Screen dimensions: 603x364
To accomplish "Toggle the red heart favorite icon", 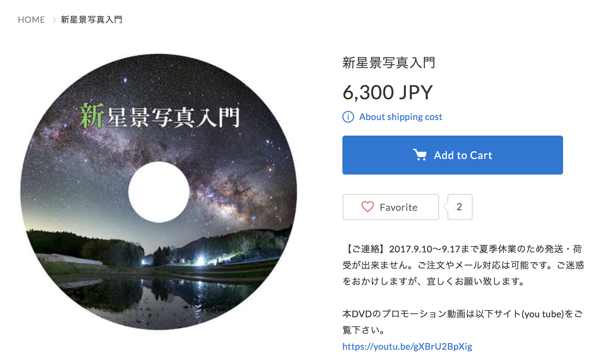I will pyautogui.click(x=368, y=207).
